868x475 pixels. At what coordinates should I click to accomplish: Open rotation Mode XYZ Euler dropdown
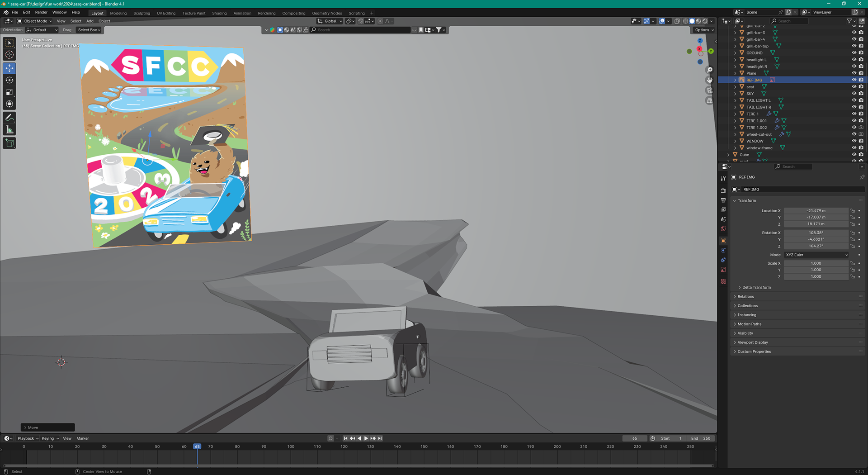[x=816, y=255]
